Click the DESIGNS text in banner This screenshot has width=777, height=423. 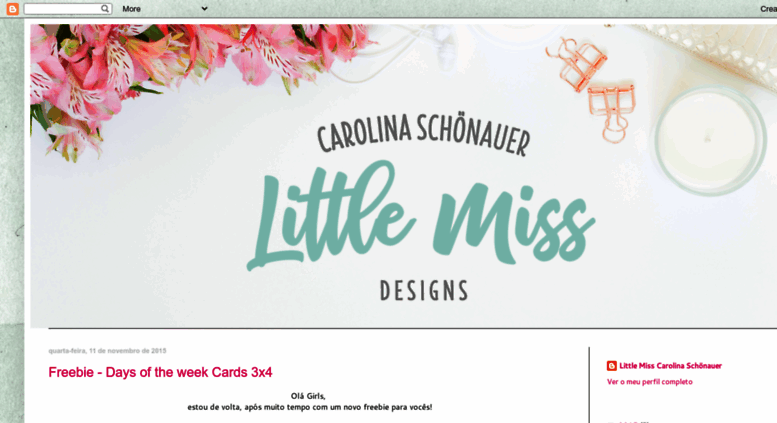(424, 291)
